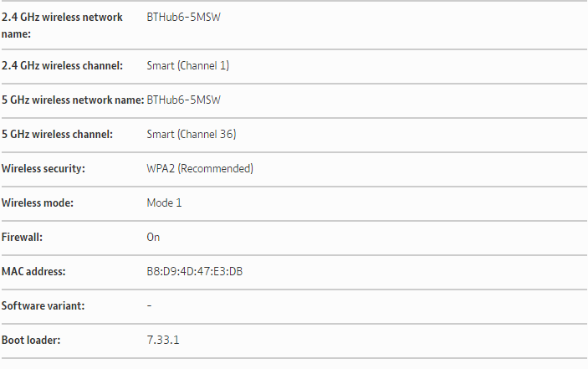This screenshot has height=369, width=588.
Task: Select the dash value beside Software variant
Action: (149, 306)
